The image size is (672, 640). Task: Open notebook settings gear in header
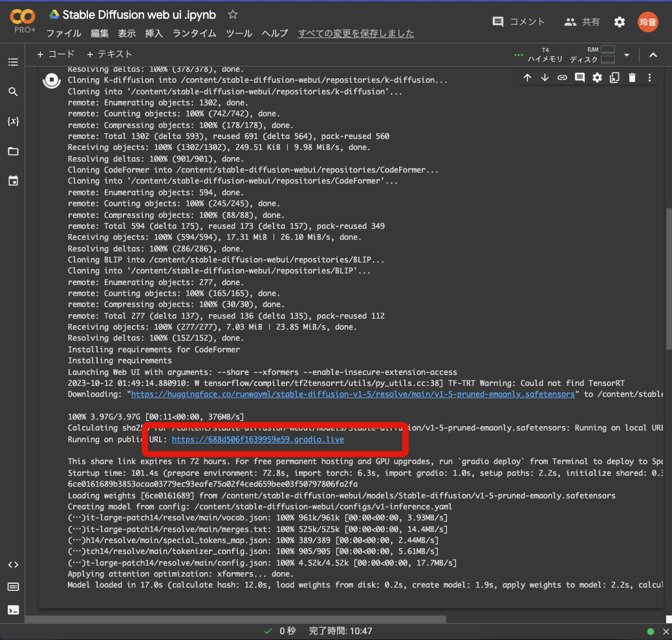pyautogui.click(x=619, y=22)
